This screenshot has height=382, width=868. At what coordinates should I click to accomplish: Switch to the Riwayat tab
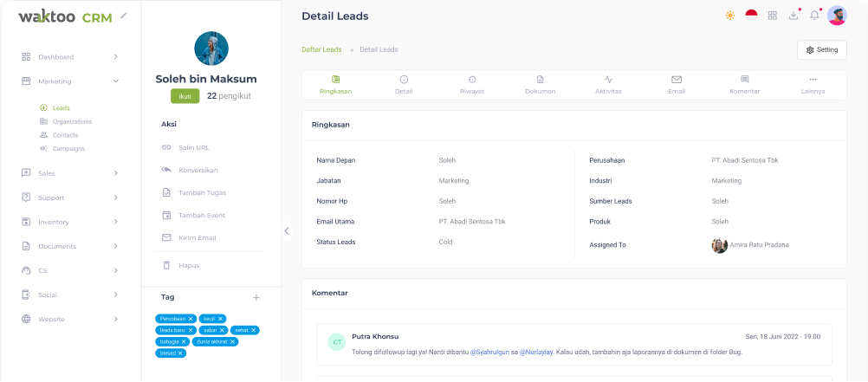tap(471, 85)
